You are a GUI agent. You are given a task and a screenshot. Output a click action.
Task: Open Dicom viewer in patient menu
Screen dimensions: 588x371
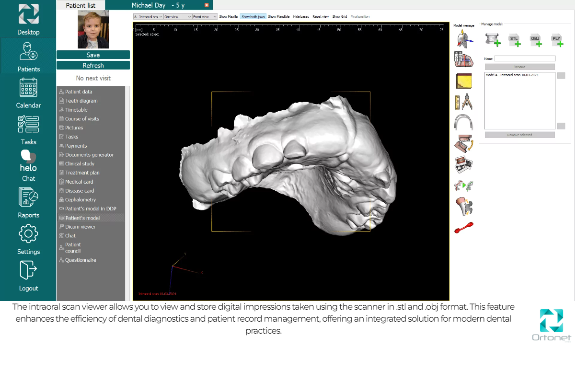coord(80,227)
